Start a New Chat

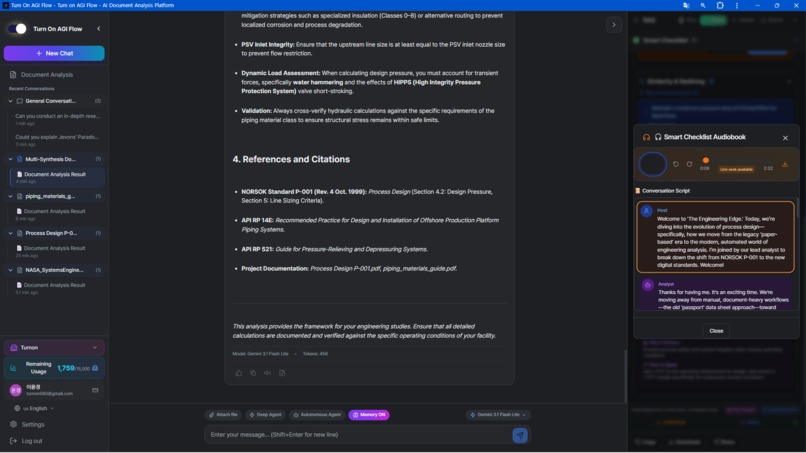[x=54, y=53]
